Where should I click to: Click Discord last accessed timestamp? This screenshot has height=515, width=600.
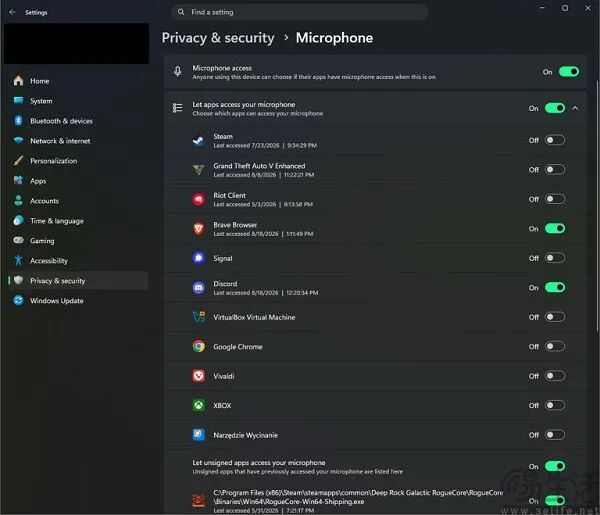click(266, 293)
